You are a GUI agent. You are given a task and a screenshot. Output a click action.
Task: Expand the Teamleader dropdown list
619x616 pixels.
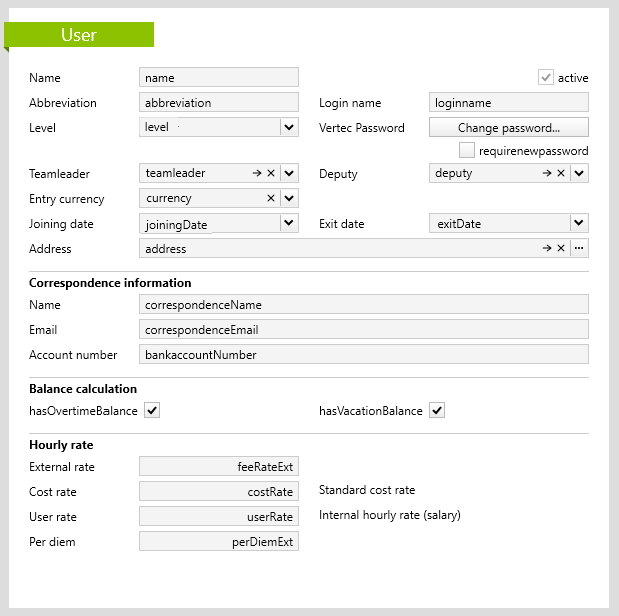coord(289,173)
